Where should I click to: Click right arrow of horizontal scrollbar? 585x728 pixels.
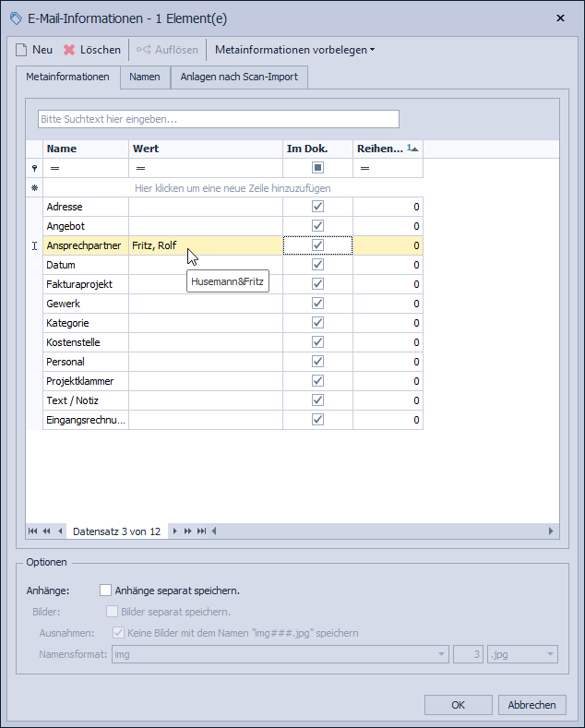(x=552, y=531)
